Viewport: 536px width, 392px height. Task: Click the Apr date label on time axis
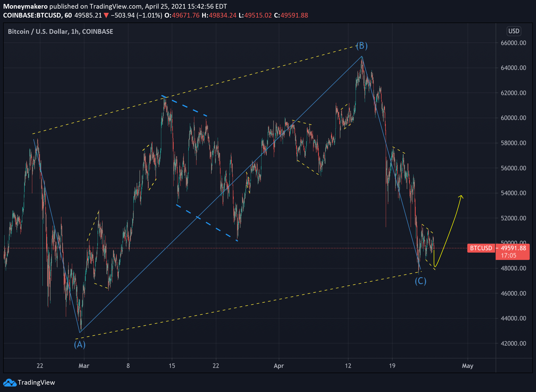point(279,366)
